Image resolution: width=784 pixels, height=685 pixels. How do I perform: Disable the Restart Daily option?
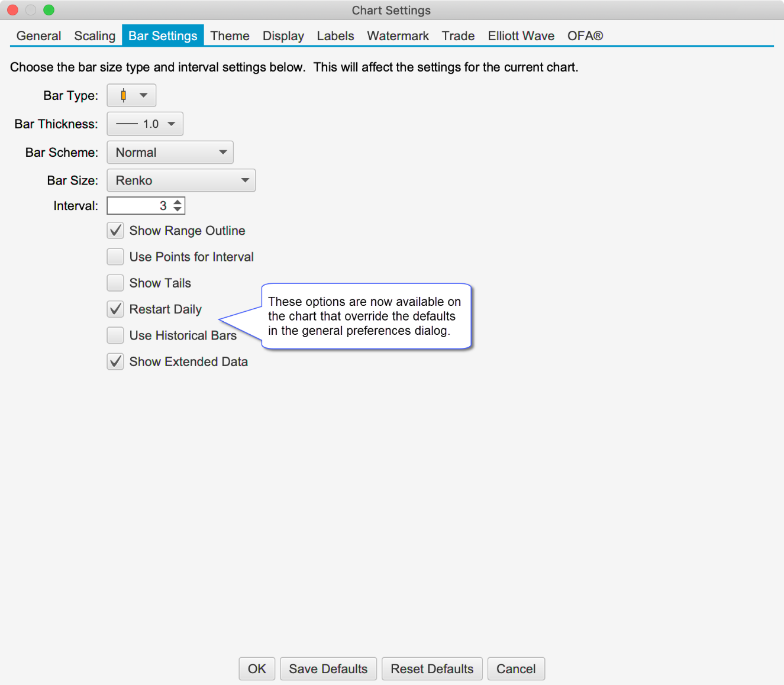pos(115,309)
